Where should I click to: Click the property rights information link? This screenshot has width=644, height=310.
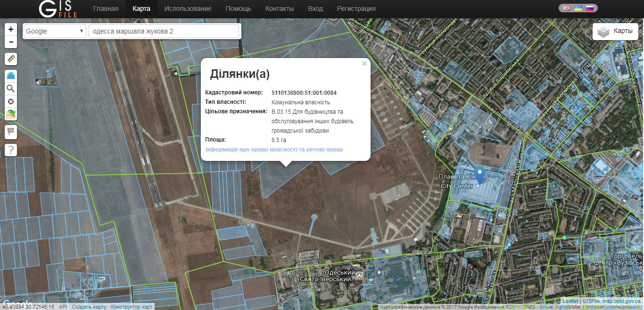pyautogui.click(x=274, y=150)
